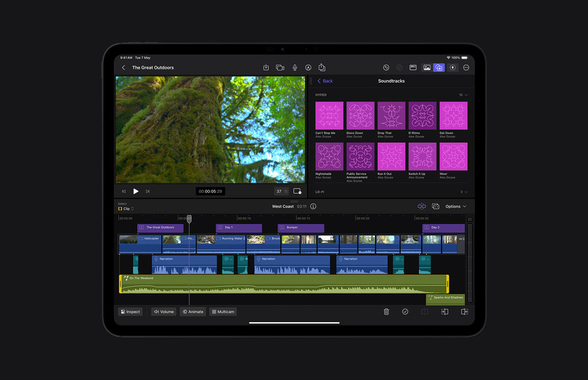588x380 pixels.
Task: Expand the LO-FI soundtrack category
Action: pyautogui.click(x=464, y=191)
